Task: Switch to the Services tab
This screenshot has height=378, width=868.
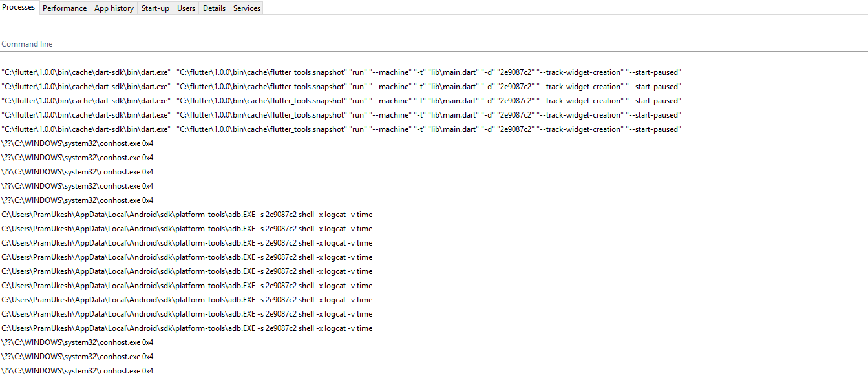Action: 246,8
